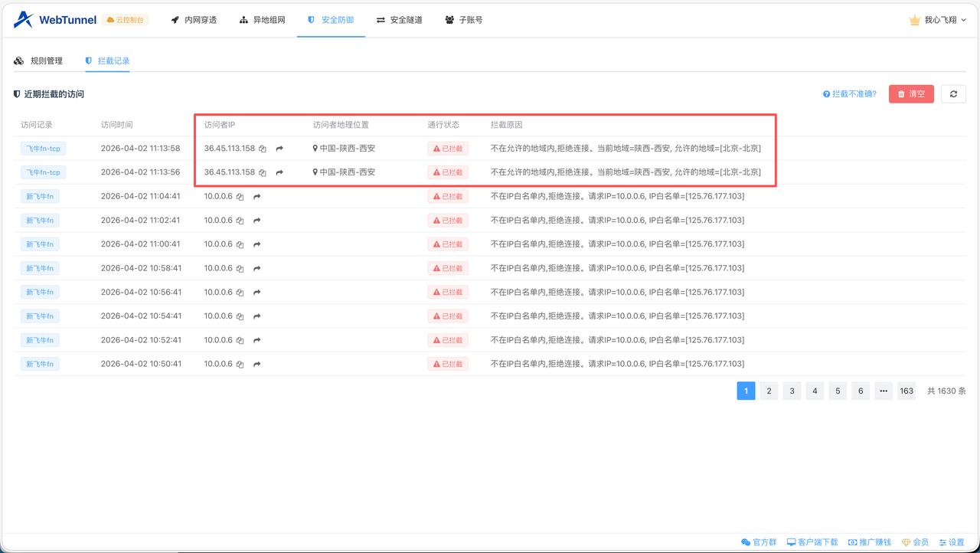This screenshot has height=553, width=980.
Task: Open the 我心飞翔 account dropdown
Action: point(939,20)
